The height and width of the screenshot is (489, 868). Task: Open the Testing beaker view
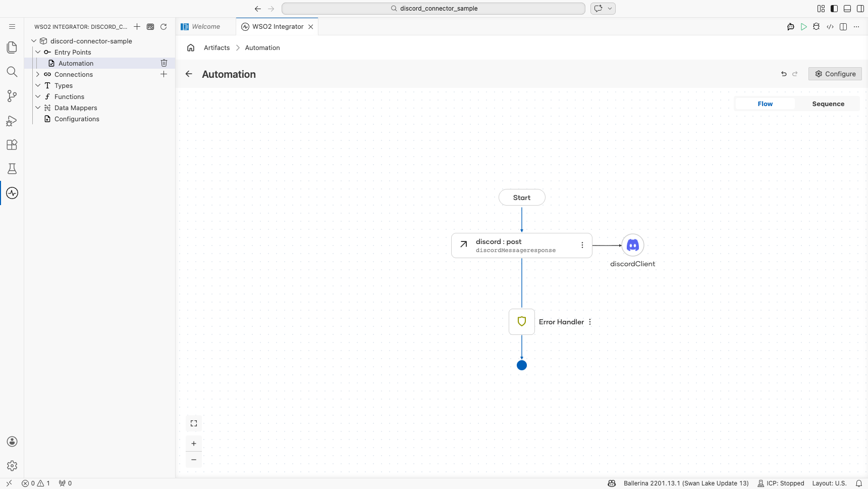[x=12, y=169]
